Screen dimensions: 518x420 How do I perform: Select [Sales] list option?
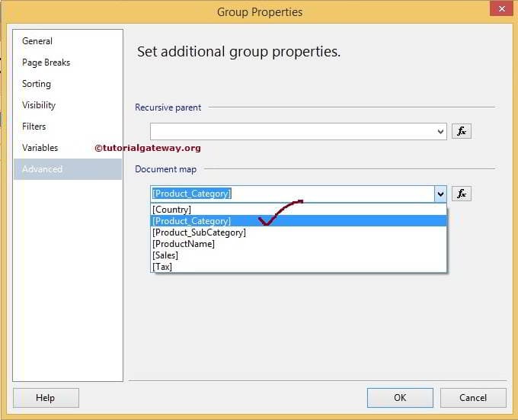coord(299,255)
